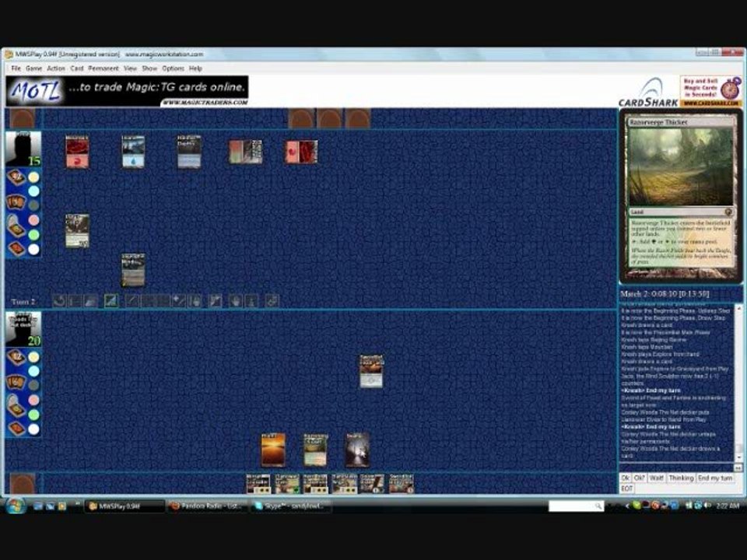Viewport: 747px width, 560px height.
Task: Open the View menu
Action: [x=130, y=68]
